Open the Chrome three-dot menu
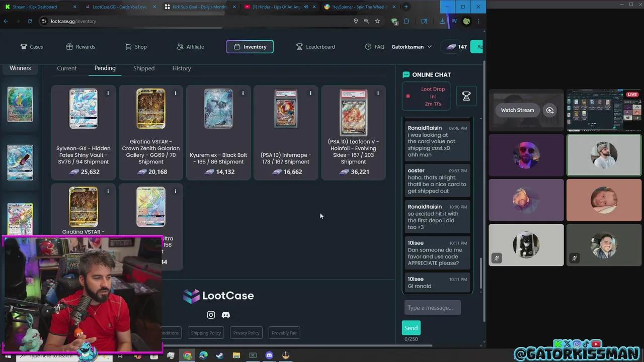Viewport: 644px width, 362px height. (478, 21)
